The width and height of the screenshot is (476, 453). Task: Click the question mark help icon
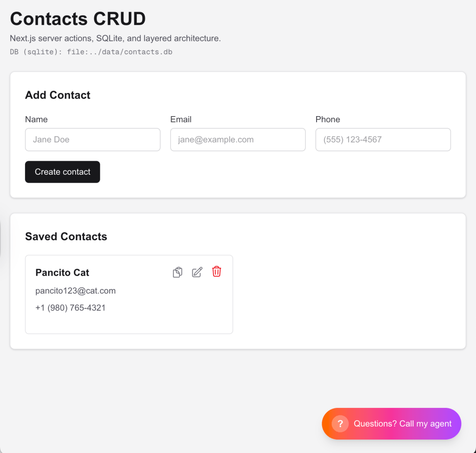coord(340,424)
